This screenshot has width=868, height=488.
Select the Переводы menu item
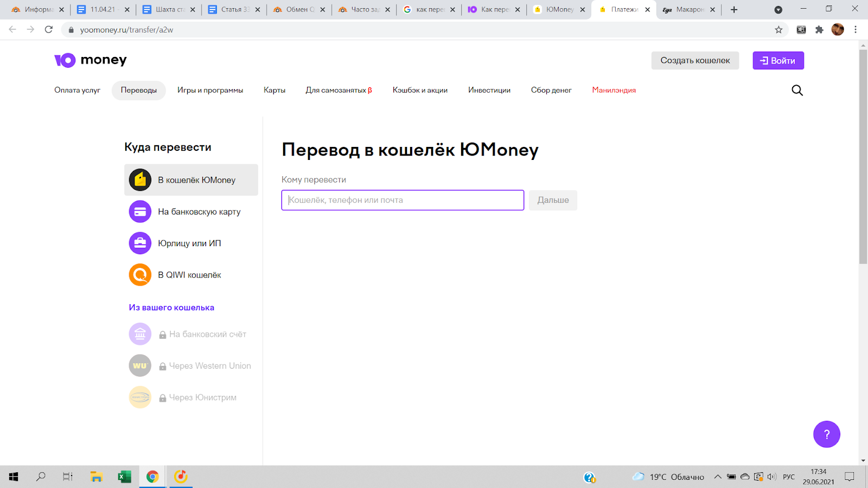[x=139, y=90]
